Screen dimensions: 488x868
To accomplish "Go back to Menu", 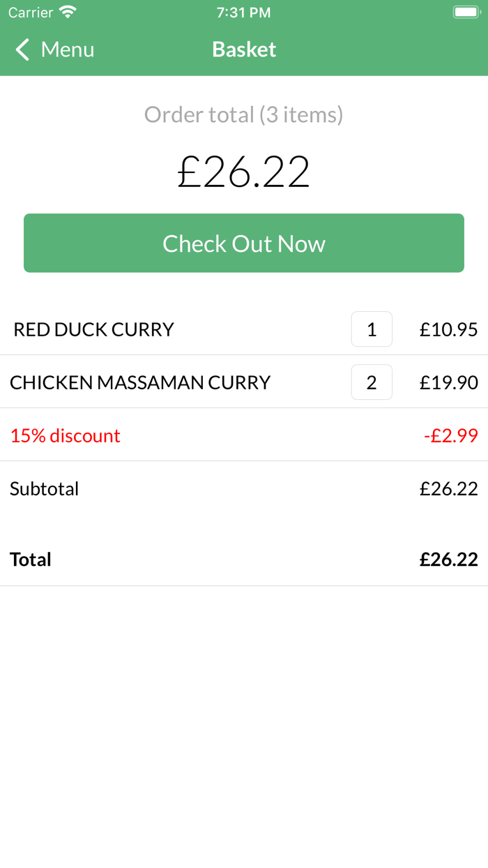I will click(67, 50).
